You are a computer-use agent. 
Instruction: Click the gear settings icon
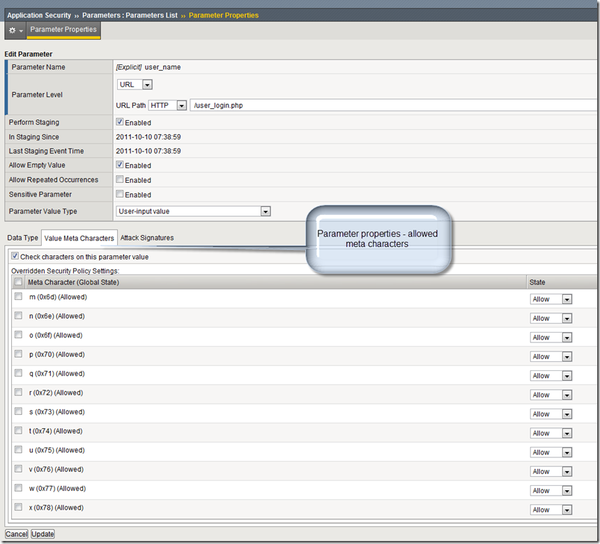click(x=13, y=30)
